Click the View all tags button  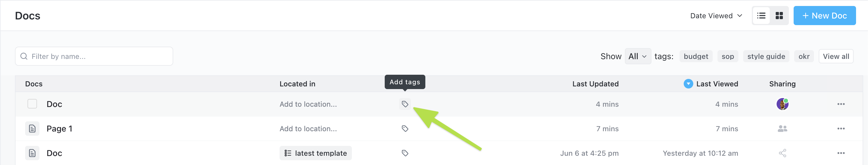[836, 56]
